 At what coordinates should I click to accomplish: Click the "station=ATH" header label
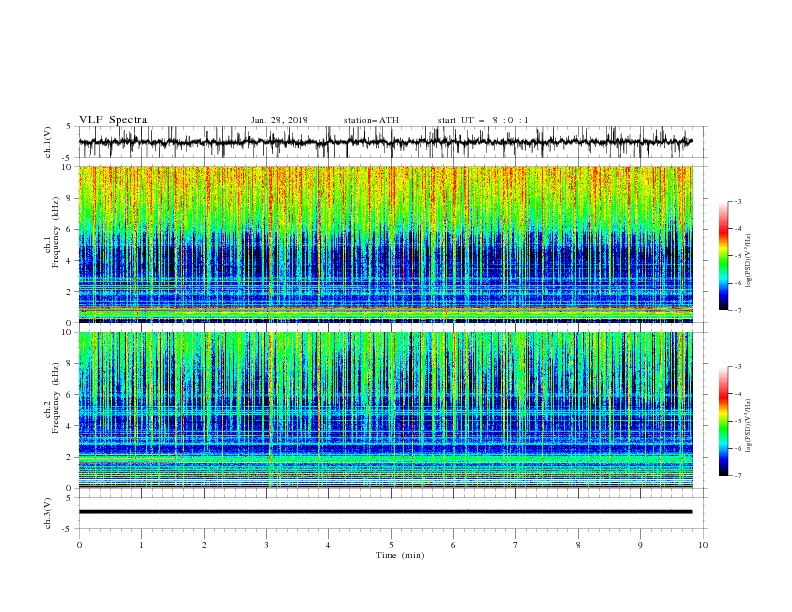click(x=371, y=120)
